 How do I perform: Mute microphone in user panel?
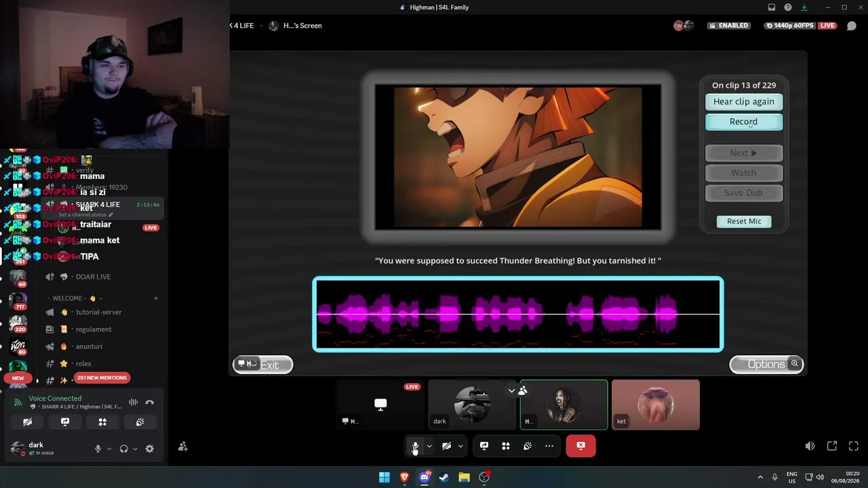coord(98,449)
